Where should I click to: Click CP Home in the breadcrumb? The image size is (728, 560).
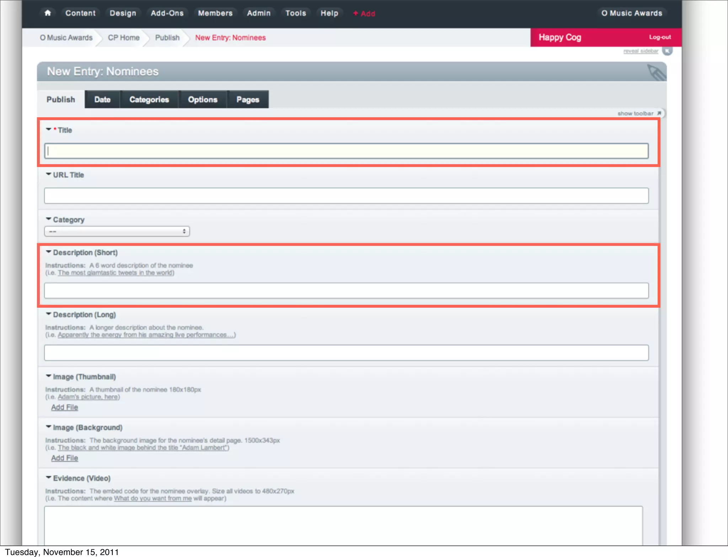point(124,38)
